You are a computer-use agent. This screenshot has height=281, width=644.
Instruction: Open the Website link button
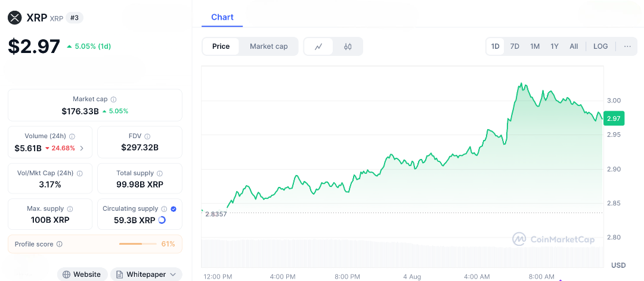tap(82, 274)
